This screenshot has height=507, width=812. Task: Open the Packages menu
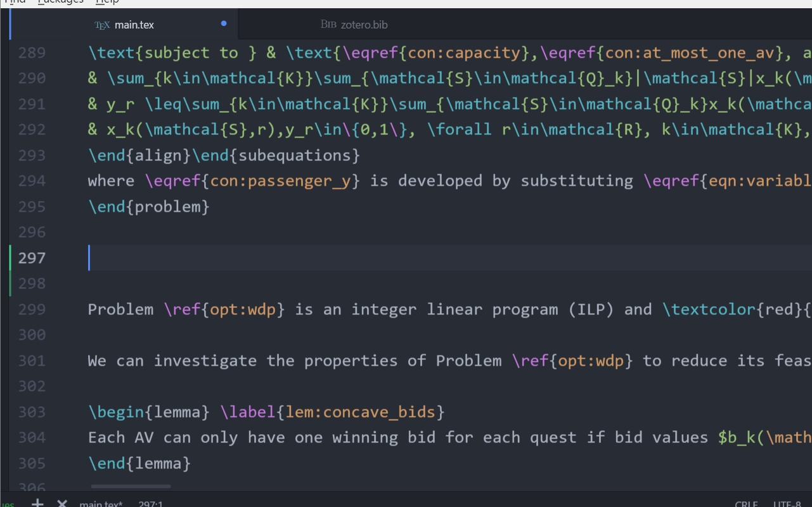(61, 2)
